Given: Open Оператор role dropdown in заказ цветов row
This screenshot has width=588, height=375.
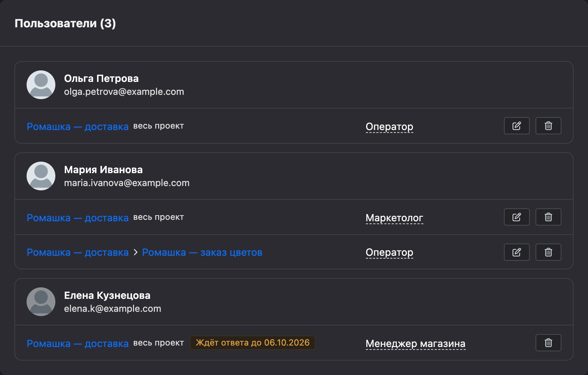Looking at the screenshot, I should pos(389,253).
